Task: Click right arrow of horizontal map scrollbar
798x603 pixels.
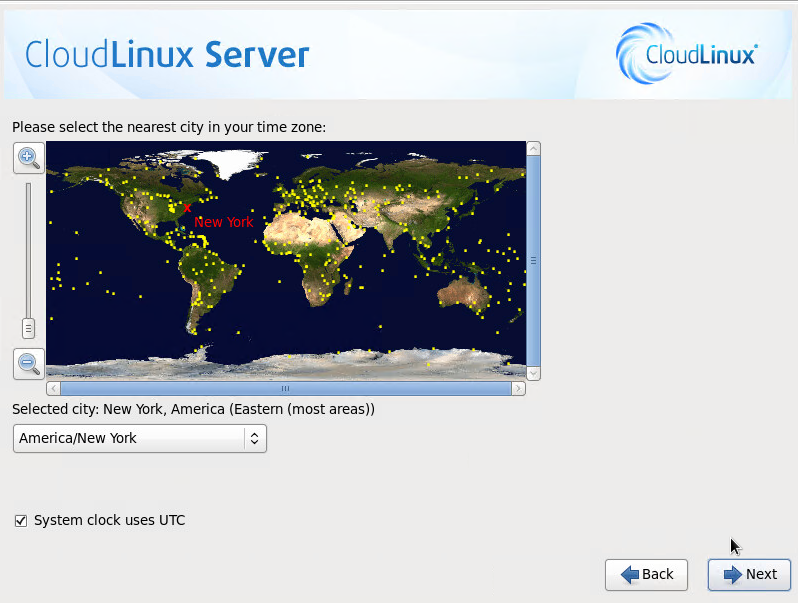Action: pyautogui.click(x=518, y=388)
